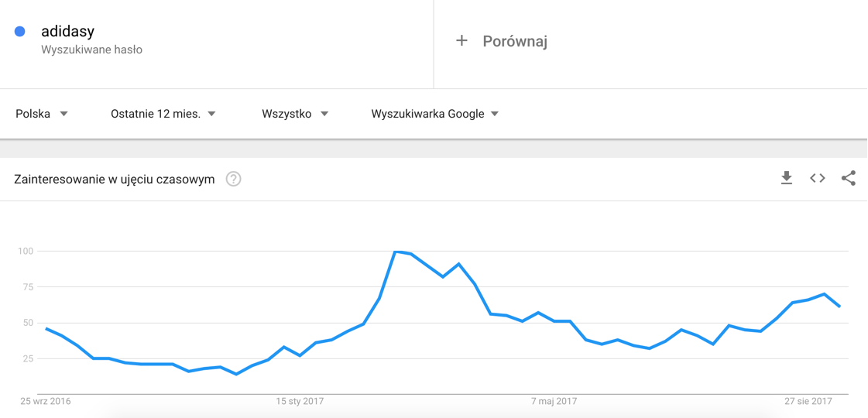Click the blue dot beside adidasy
Viewport: 868px width, 418px height.
(x=20, y=32)
